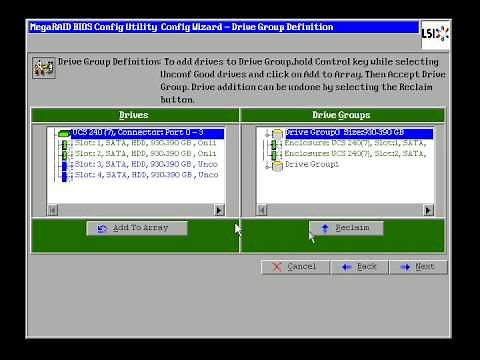Click the Slot 3 blue drive icon
Screen dimensions: 480x360
[64, 166]
